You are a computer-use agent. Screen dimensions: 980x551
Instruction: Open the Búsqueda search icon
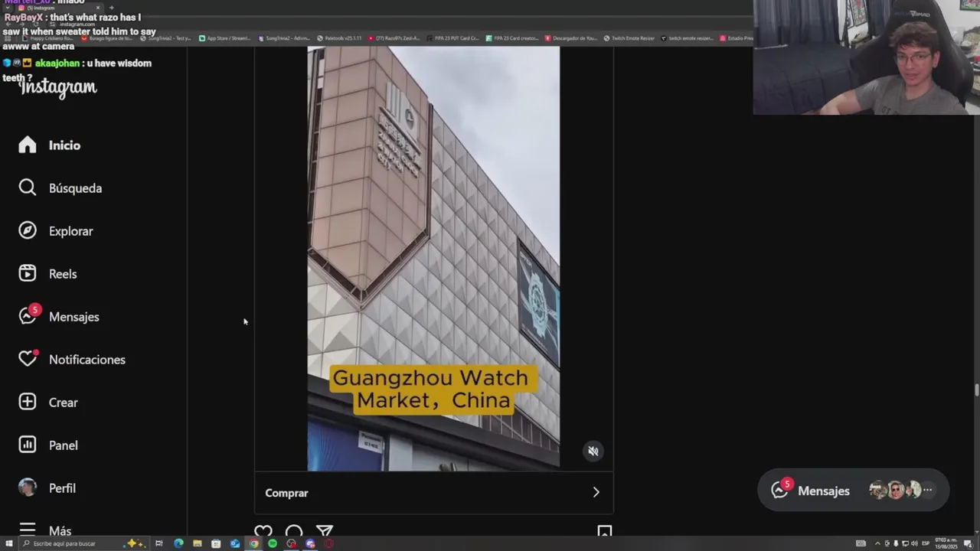pos(28,188)
